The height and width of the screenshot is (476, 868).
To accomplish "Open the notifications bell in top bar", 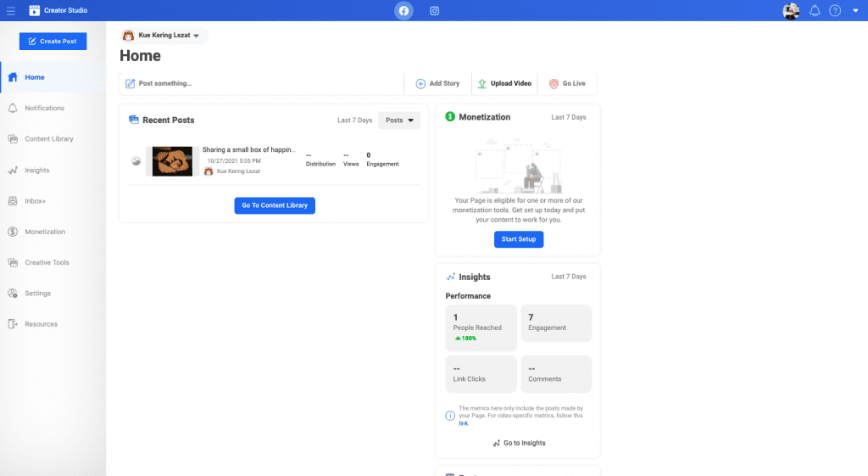I will 815,11.
